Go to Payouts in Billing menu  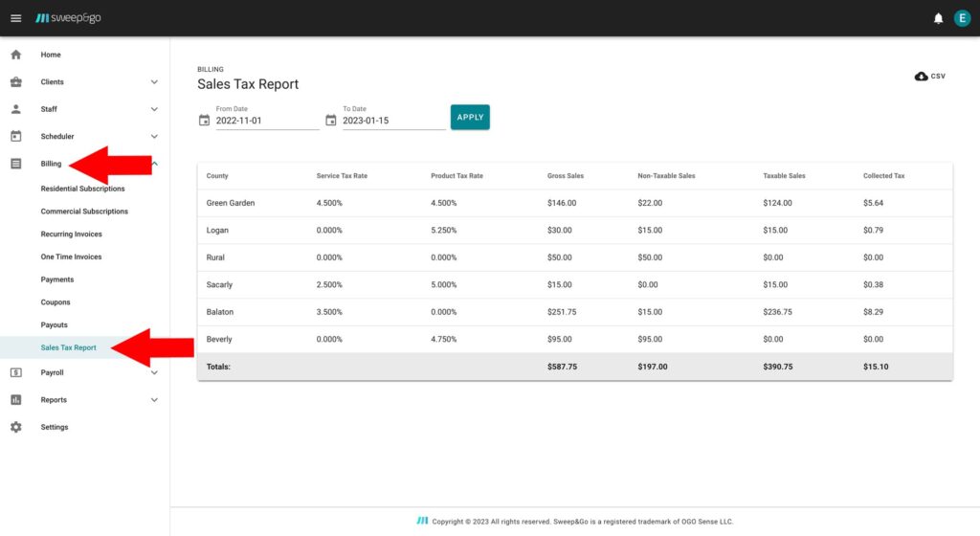[54, 325]
